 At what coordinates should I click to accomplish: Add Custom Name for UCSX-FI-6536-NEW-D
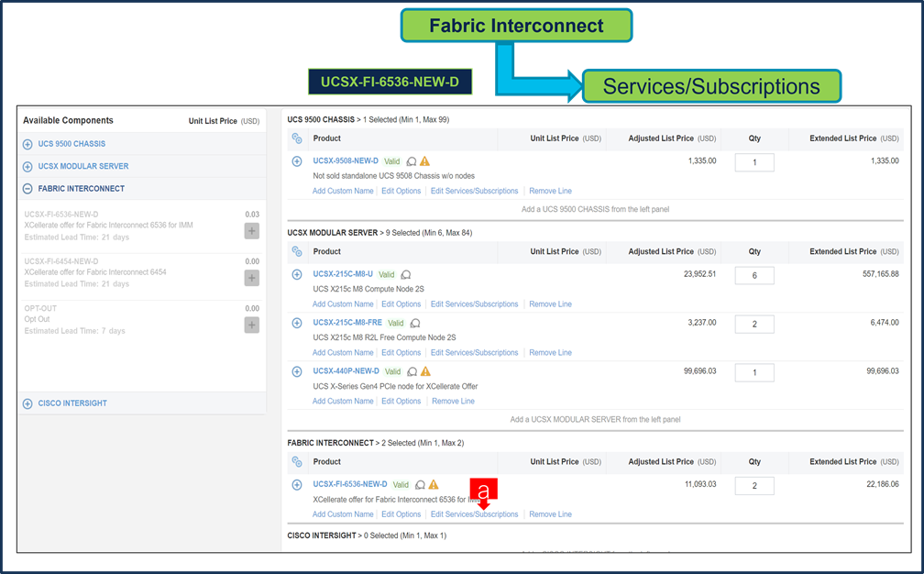[x=343, y=513]
